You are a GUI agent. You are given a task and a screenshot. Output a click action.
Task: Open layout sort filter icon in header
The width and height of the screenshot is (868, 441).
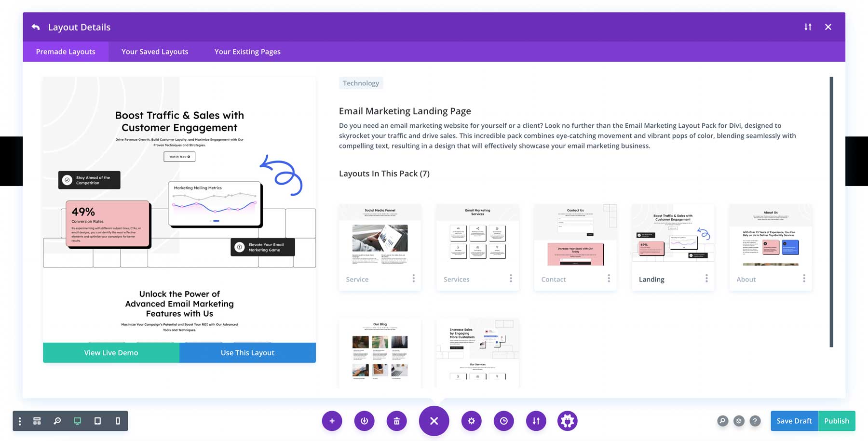pos(808,27)
